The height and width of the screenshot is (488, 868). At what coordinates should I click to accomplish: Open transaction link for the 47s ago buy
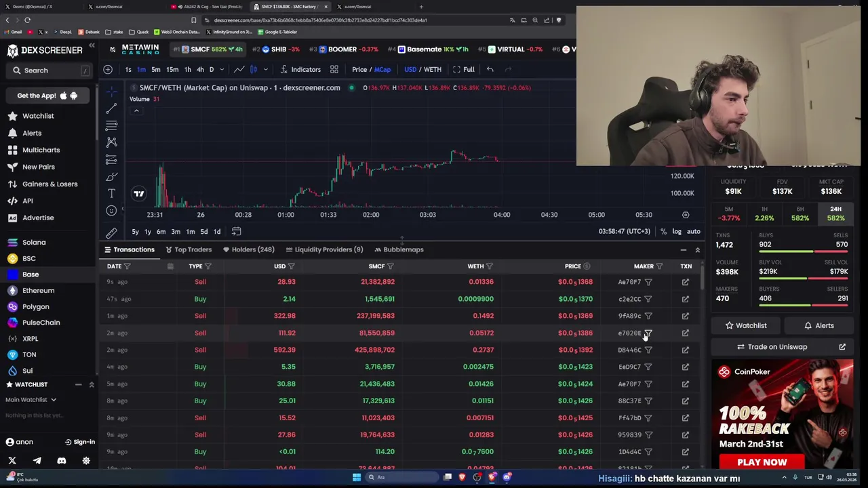point(685,299)
